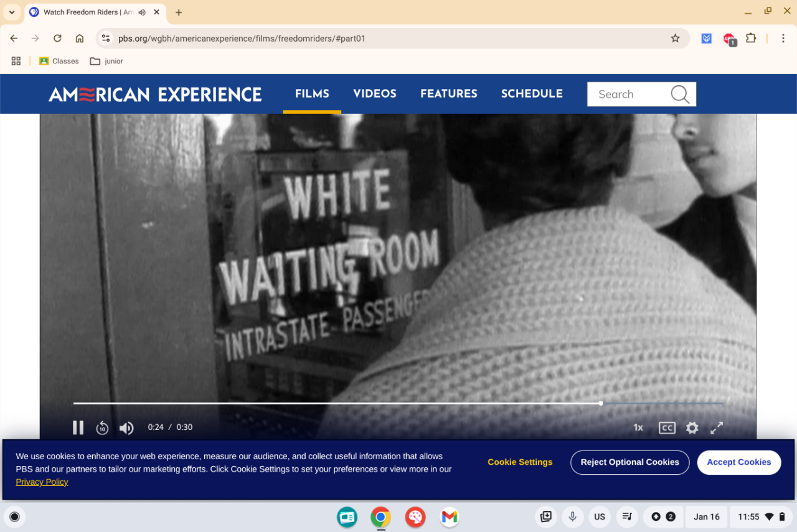Open the browser Home page

[80, 39]
